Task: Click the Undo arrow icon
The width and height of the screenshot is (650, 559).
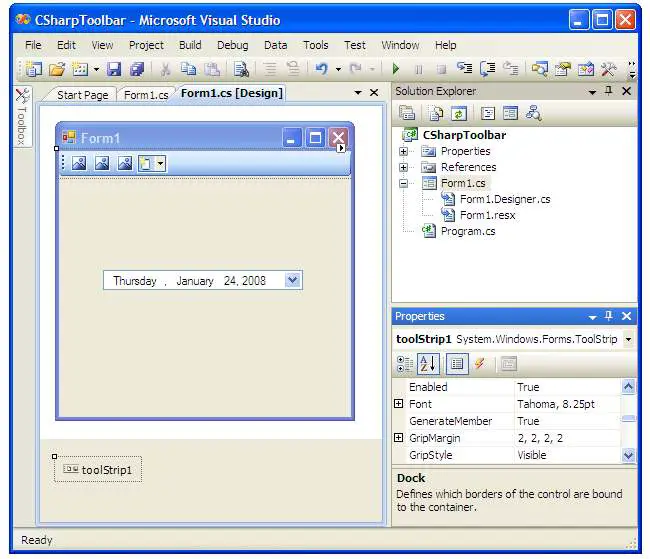Action: click(x=321, y=69)
